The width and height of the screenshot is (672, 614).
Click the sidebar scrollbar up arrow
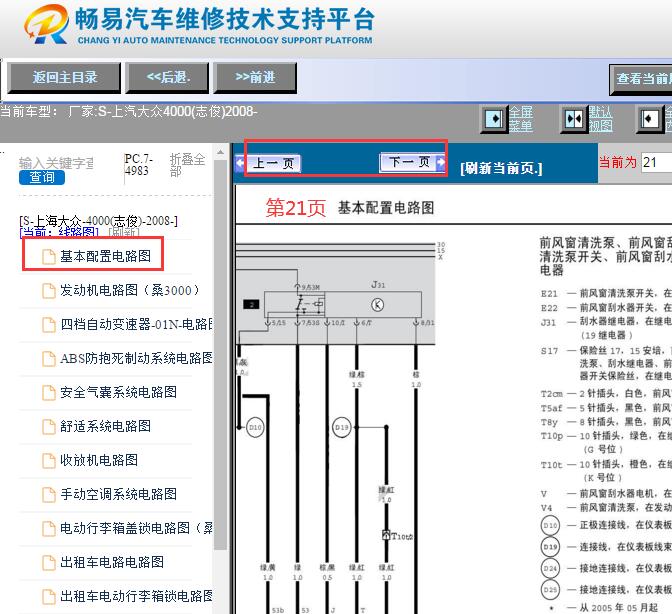click(x=220, y=153)
